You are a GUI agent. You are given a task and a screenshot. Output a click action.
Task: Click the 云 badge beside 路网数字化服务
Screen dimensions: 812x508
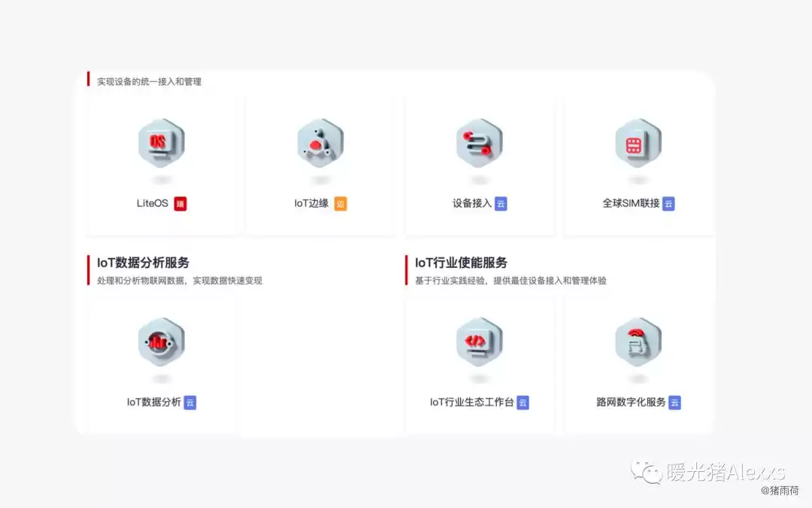[674, 403]
